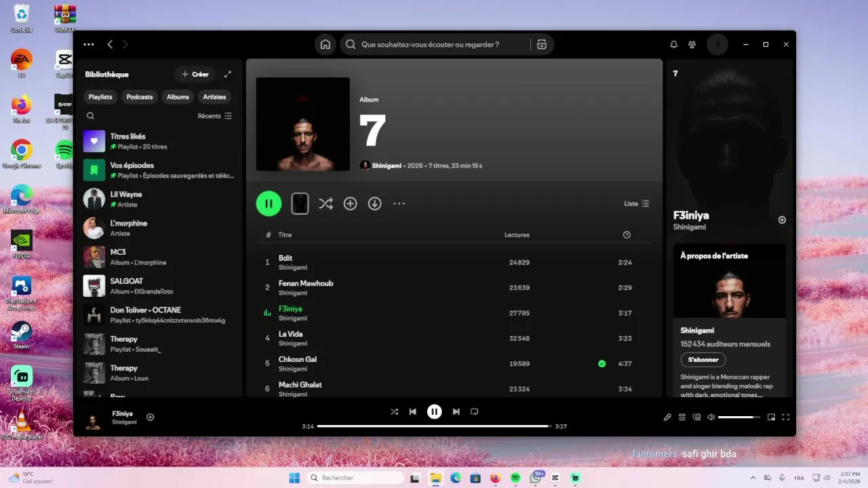Change view with Liste dropdown

coord(637,203)
